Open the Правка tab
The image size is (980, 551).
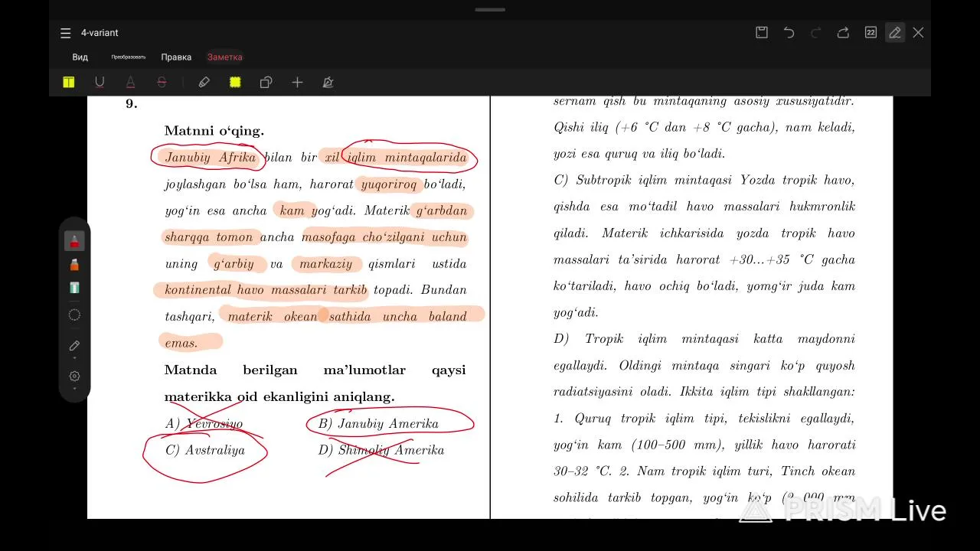[176, 57]
